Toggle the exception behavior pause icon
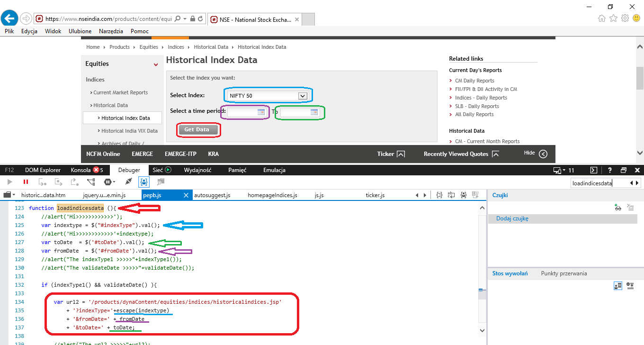This screenshot has width=644, height=345. pyautogui.click(x=109, y=182)
